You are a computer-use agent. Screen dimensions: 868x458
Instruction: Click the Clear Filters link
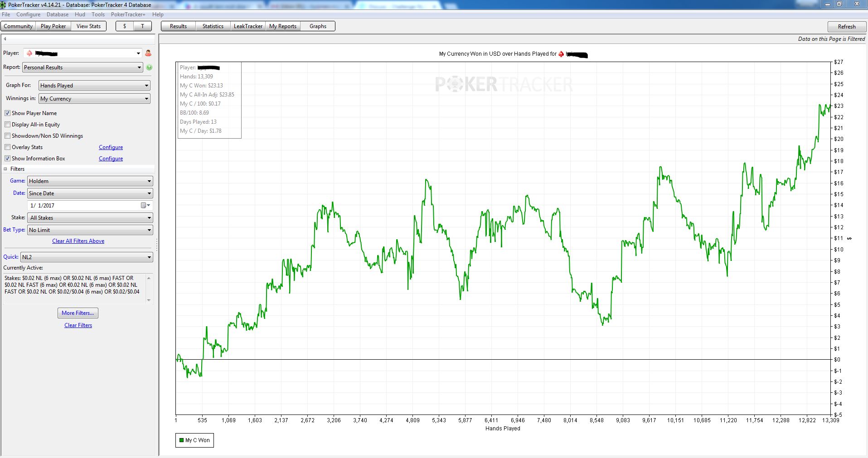[x=78, y=325]
